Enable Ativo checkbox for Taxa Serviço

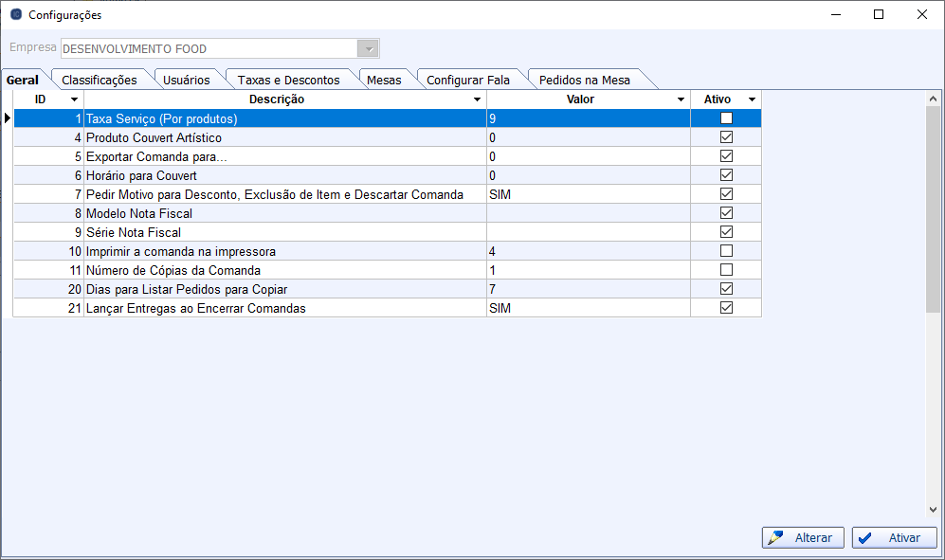pyautogui.click(x=726, y=118)
